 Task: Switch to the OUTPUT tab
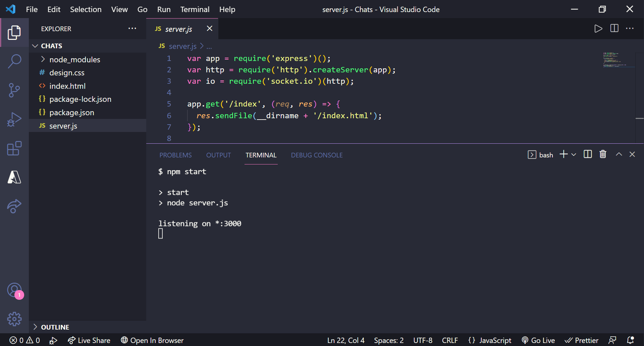click(x=219, y=155)
